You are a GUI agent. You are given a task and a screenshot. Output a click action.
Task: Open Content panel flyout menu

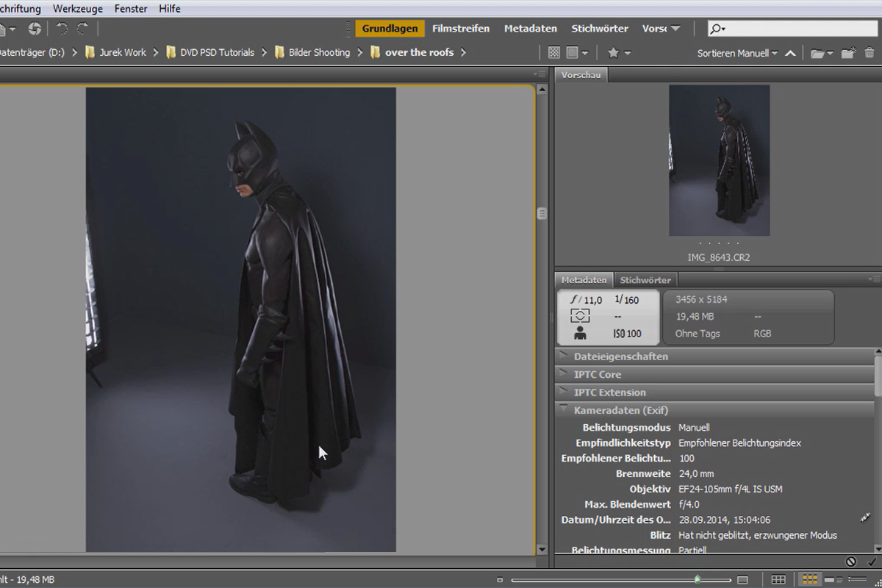[540, 74]
